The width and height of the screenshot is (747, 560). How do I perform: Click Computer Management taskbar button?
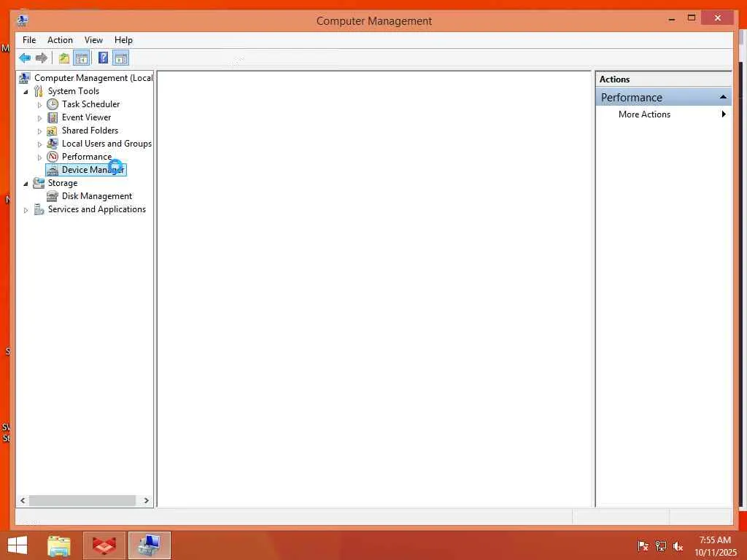coord(149,545)
